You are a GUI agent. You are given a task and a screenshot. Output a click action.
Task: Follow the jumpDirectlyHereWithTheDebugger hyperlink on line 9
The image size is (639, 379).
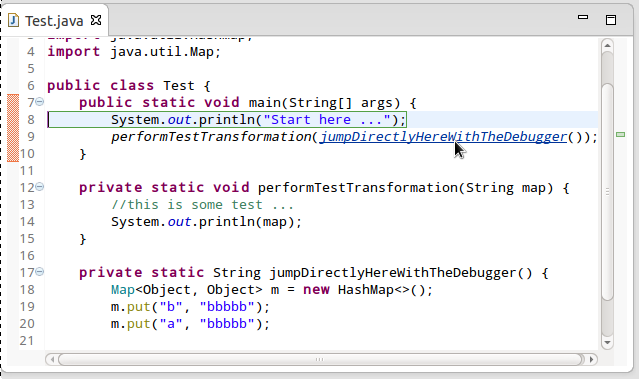click(x=443, y=137)
